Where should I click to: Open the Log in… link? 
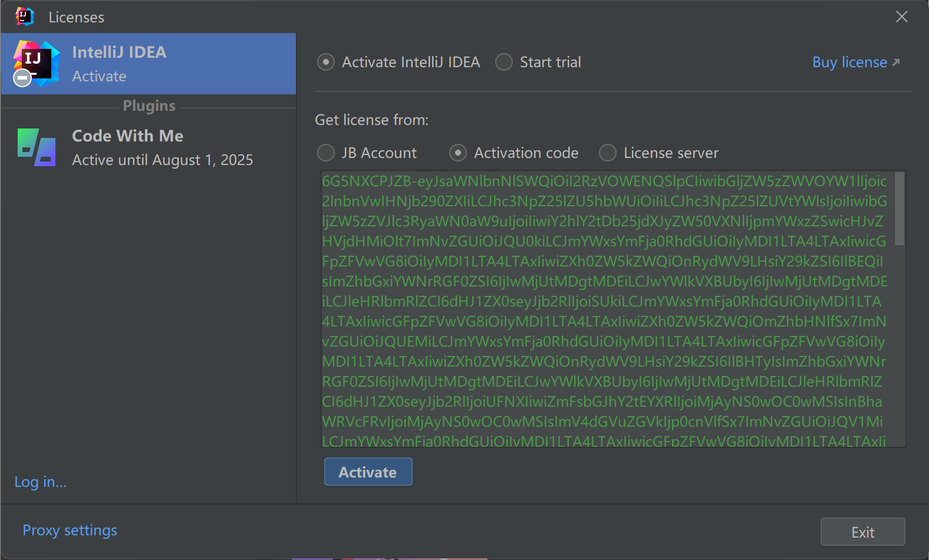[40, 482]
